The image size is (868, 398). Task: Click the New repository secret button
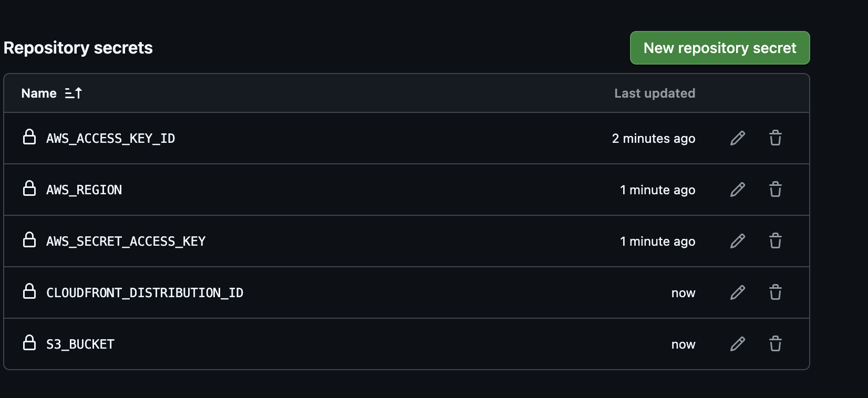(719, 48)
